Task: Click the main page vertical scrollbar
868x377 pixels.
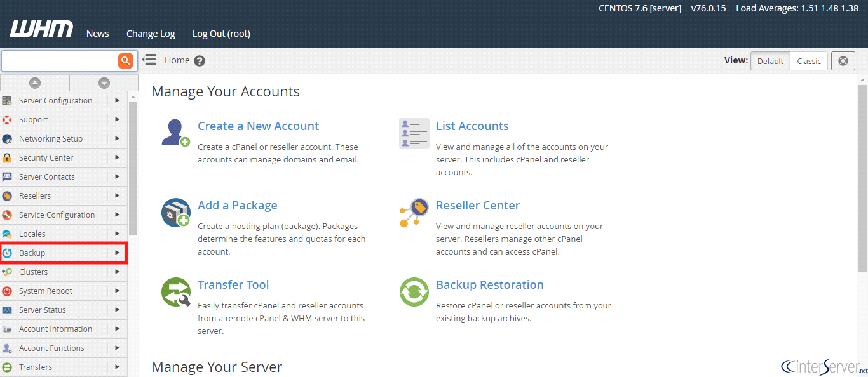Action: coord(862,178)
